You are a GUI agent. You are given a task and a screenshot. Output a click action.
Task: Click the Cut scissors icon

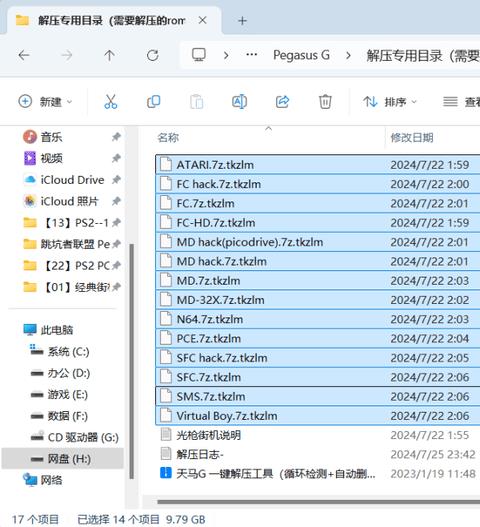click(x=111, y=102)
